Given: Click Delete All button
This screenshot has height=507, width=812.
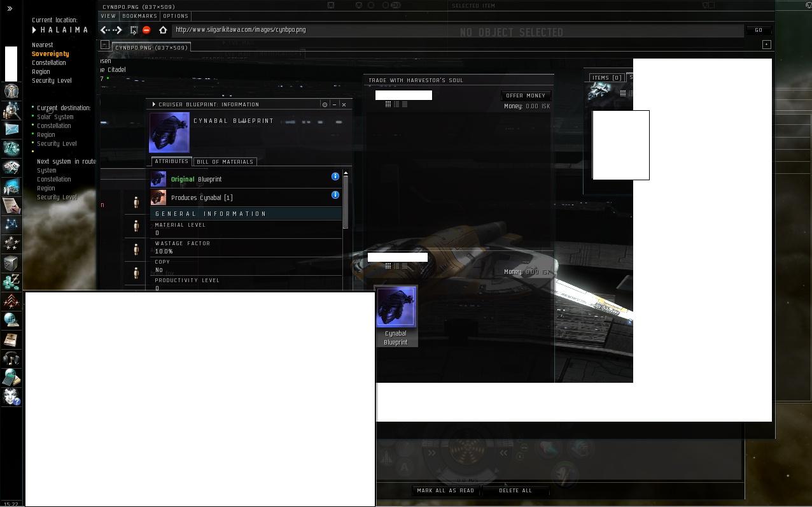Looking at the screenshot, I should (515, 490).
